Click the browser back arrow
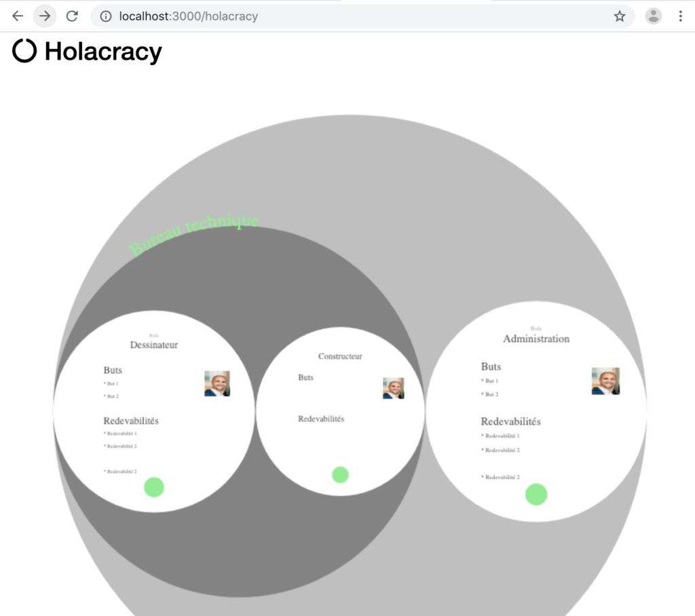Image resolution: width=695 pixels, height=616 pixels. [x=17, y=16]
